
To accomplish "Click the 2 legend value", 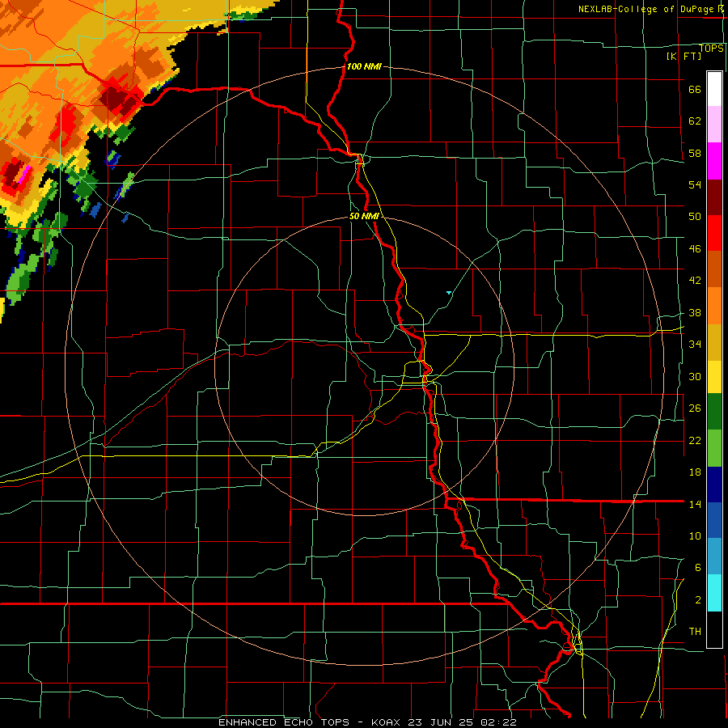I will [x=698, y=600].
